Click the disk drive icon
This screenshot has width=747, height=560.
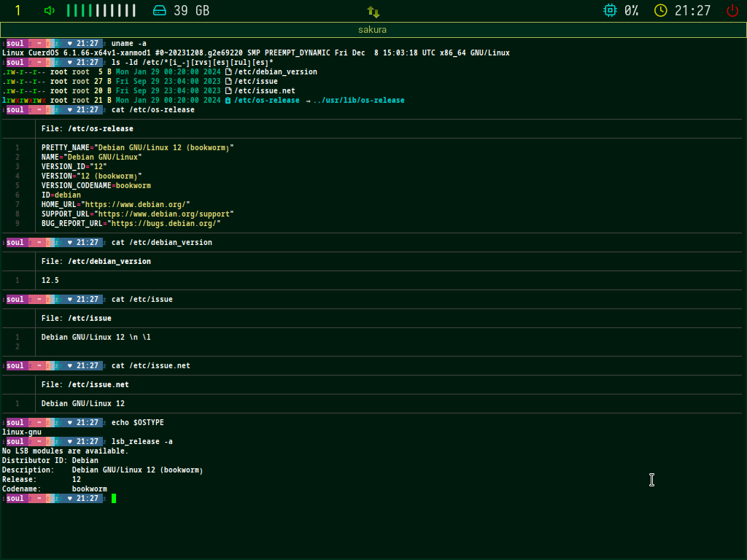[x=160, y=10]
